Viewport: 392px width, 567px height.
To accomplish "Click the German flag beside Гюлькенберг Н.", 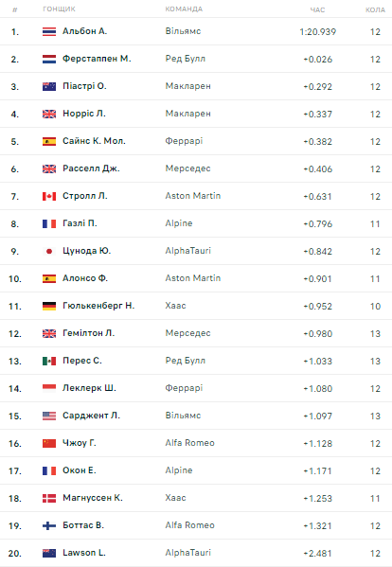I will [x=49, y=307].
